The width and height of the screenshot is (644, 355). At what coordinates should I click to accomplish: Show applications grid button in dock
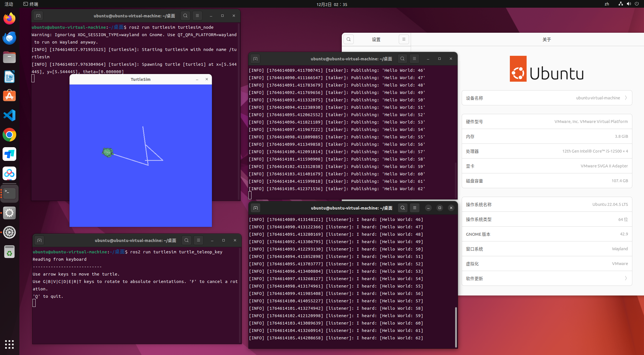click(x=9, y=344)
